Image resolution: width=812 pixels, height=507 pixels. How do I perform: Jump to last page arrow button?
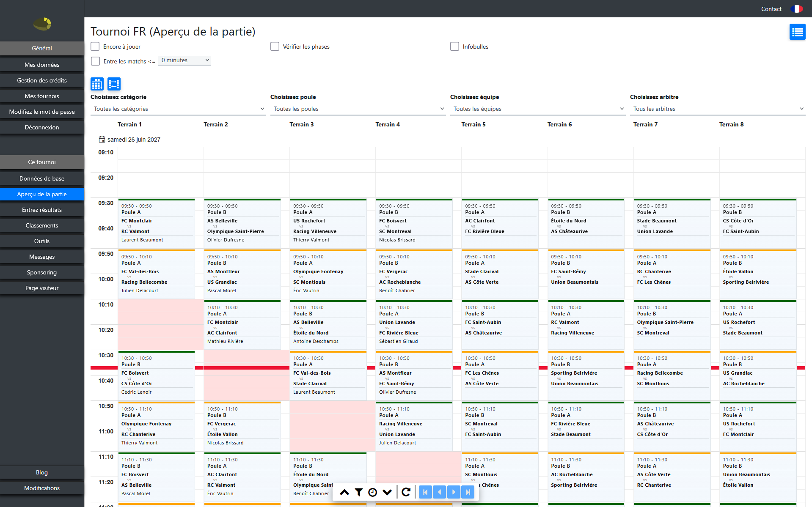tap(468, 492)
